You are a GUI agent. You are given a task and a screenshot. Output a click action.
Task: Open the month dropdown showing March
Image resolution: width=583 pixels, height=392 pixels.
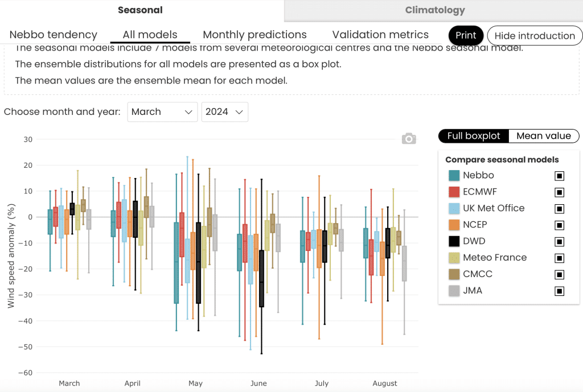162,112
